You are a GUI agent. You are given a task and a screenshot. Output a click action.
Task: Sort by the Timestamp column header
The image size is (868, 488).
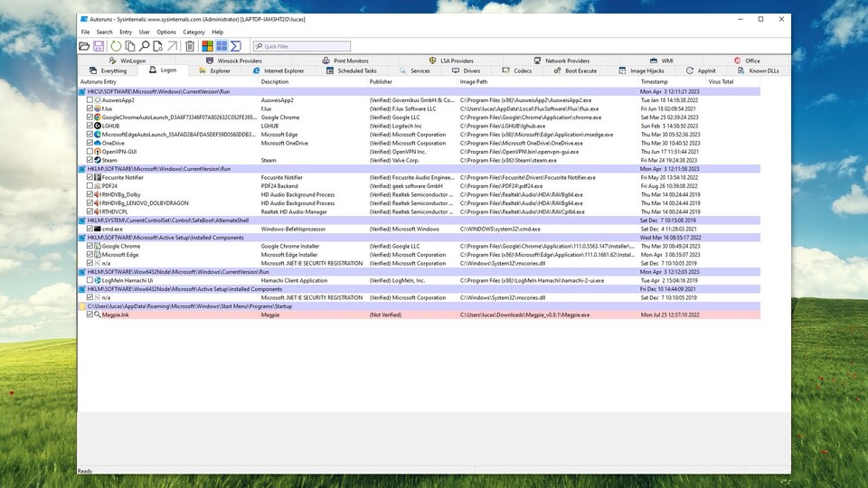point(672,82)
